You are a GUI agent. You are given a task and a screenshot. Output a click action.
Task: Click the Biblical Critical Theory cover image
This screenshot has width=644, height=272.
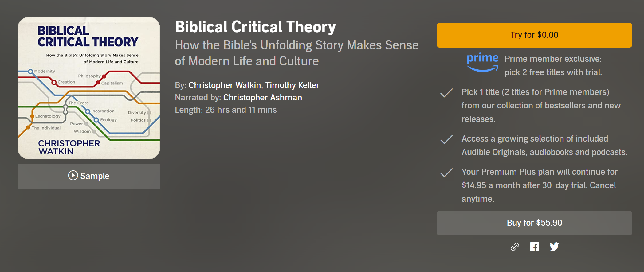coord(89,88)
